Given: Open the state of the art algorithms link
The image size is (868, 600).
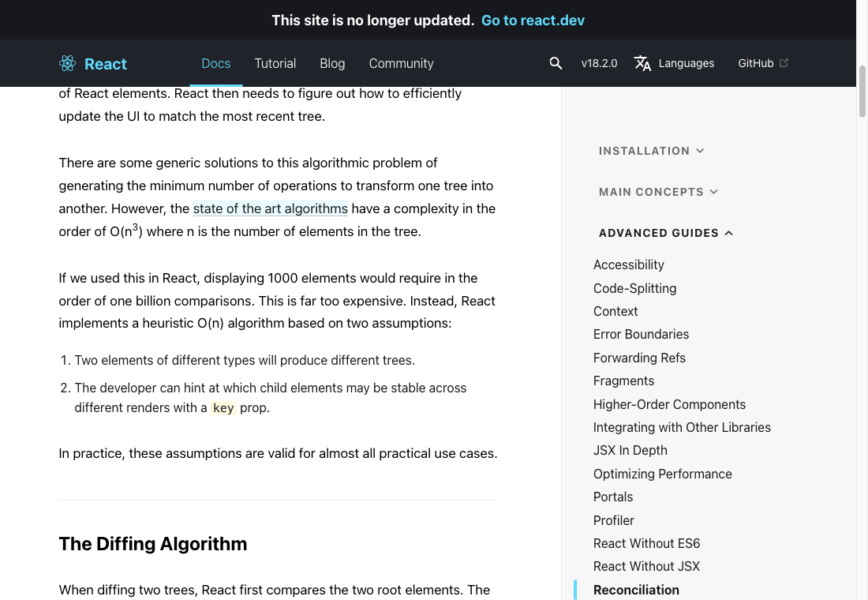Looking at the screenshot, I should coord(270,208).
